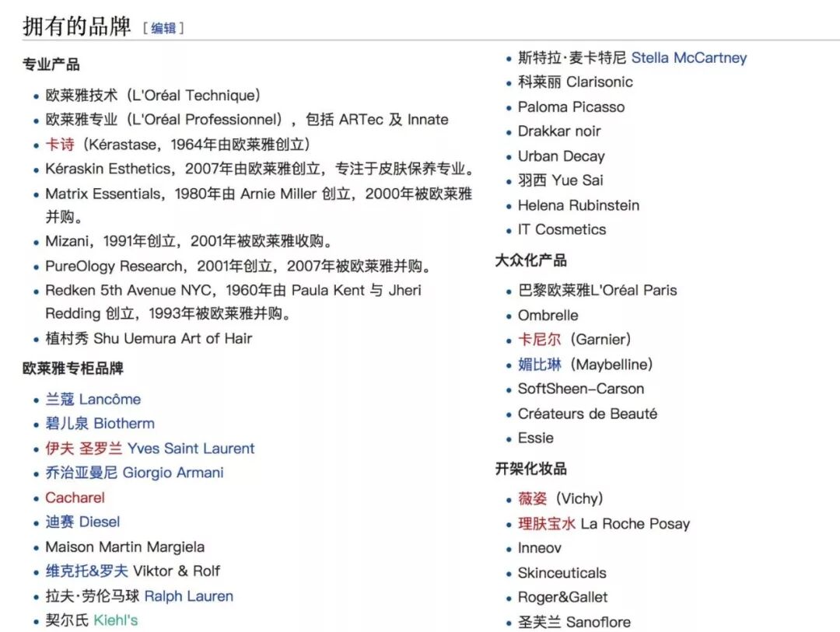
Task: Open 维克托&罗夫 link
Action: pyautogui.click(x=87, y=571)
